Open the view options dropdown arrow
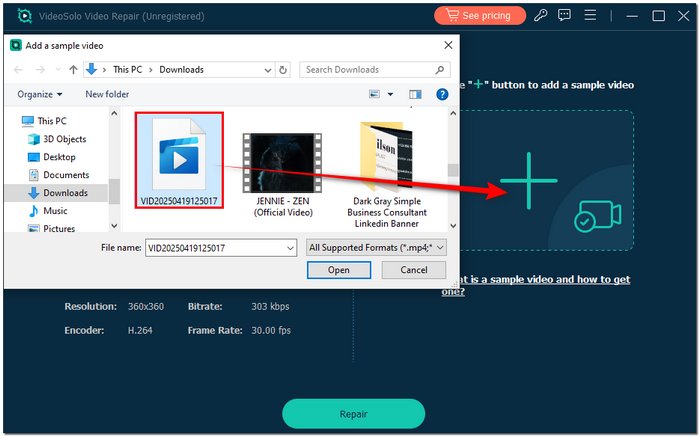The width and height of the screenshot is (700, 437). pos(390,94)
